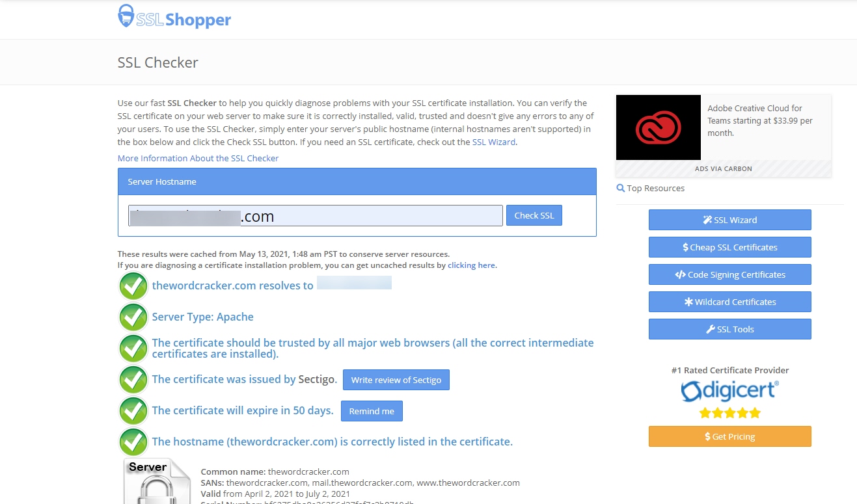The width and height of the screenshot is (857, 504).
Task: Click 'Common name: thewordcracker.com' line
Action: [275, 471]
